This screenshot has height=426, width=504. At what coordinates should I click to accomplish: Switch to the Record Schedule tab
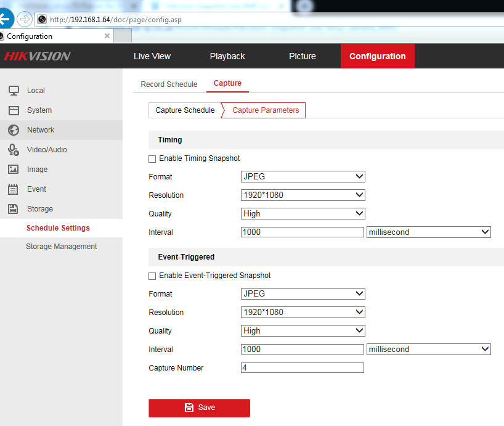coord(169,84)
